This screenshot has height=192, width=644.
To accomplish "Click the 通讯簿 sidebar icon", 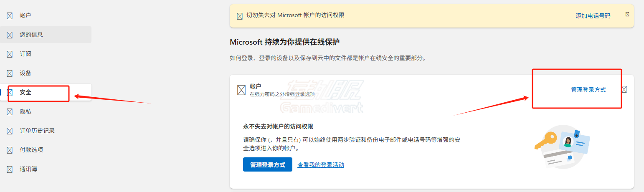I will (9, 169).
